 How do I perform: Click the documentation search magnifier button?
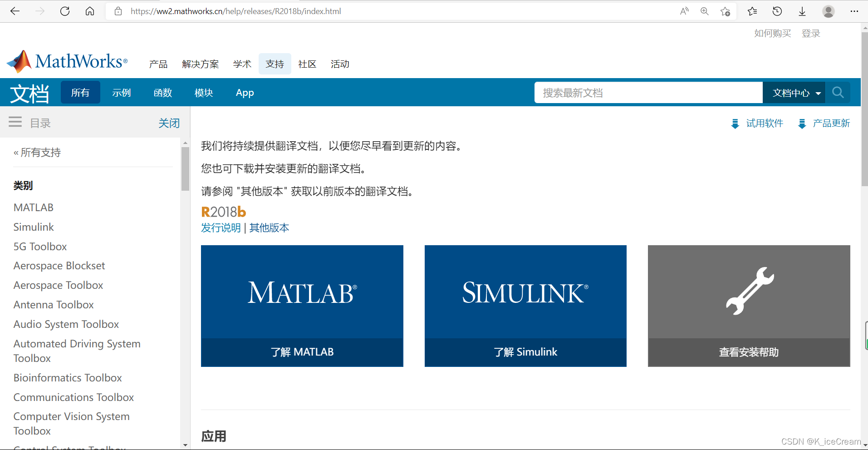[838, 93]
